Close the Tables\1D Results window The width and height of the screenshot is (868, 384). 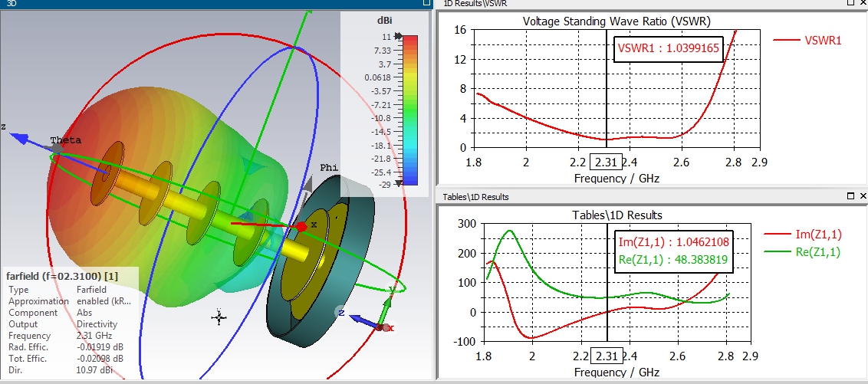(863, 196)
